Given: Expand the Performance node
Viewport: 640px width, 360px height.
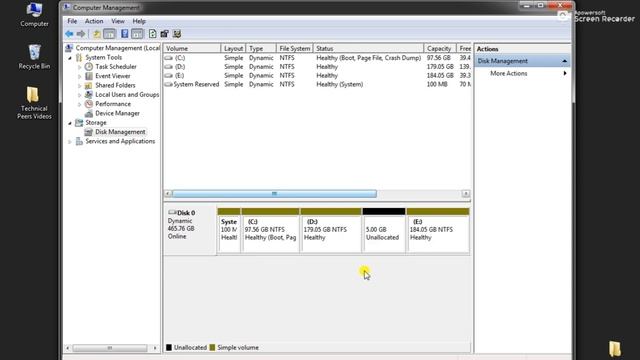Looking at the screenshot, I should [80, 104].
